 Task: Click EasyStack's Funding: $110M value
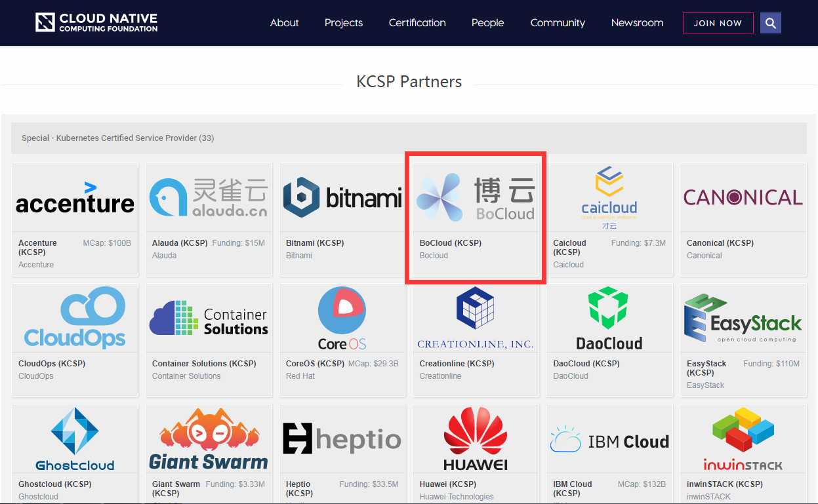(x=771, y=364)
